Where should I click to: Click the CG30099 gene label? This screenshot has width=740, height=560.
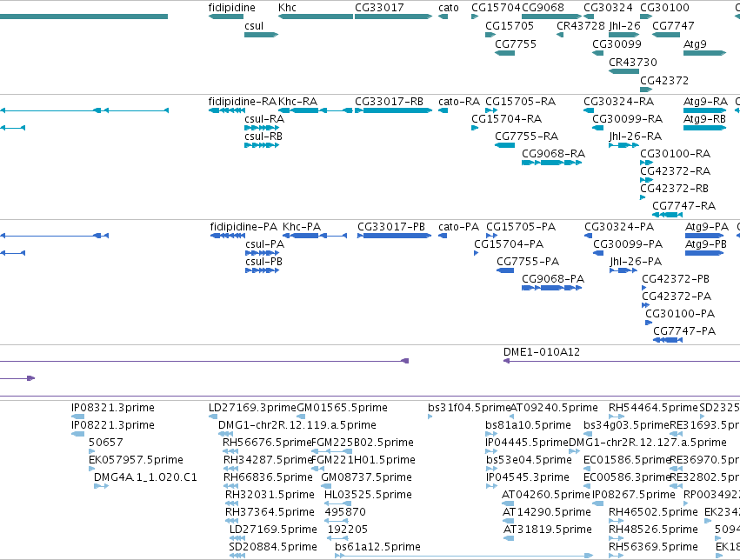click(x=617, y=44)
